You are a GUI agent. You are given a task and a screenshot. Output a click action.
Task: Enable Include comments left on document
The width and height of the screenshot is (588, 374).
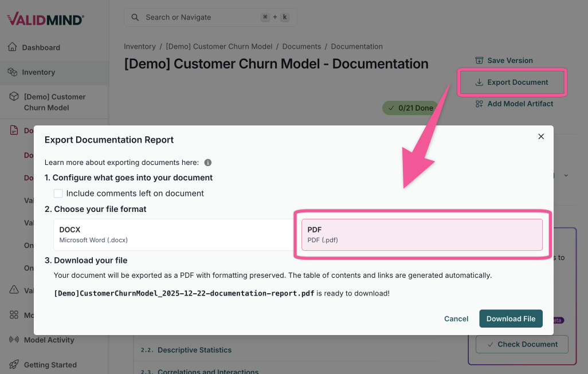[x=58, y=194]
